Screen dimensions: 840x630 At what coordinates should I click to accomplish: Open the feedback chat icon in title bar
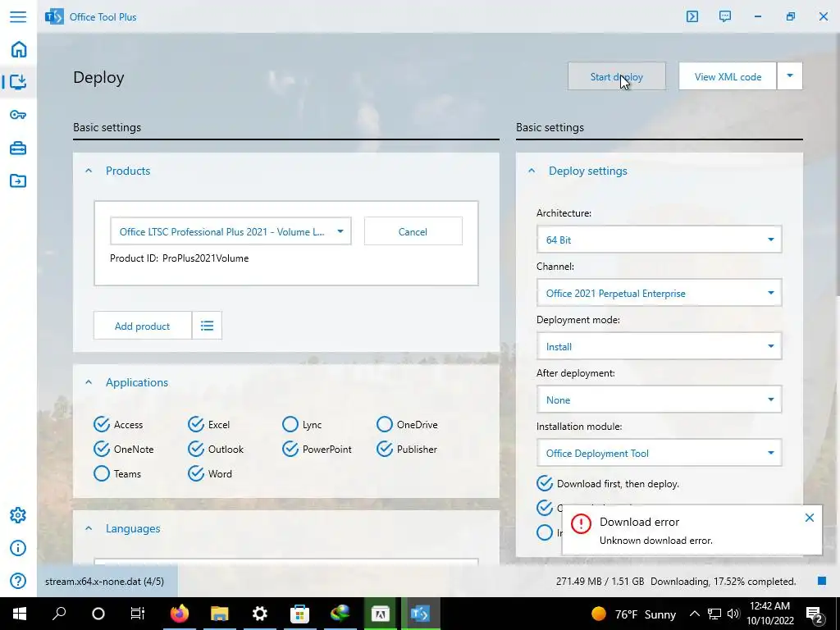point(725,16)
